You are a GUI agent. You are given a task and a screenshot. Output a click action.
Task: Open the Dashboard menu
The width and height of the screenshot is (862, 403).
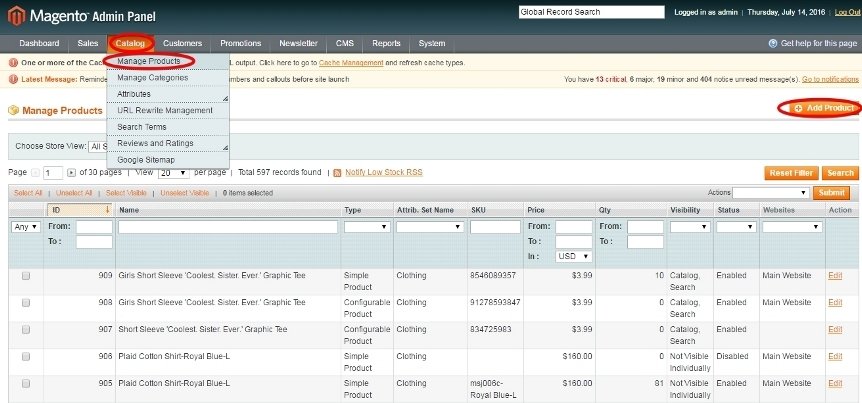(39, 43)
